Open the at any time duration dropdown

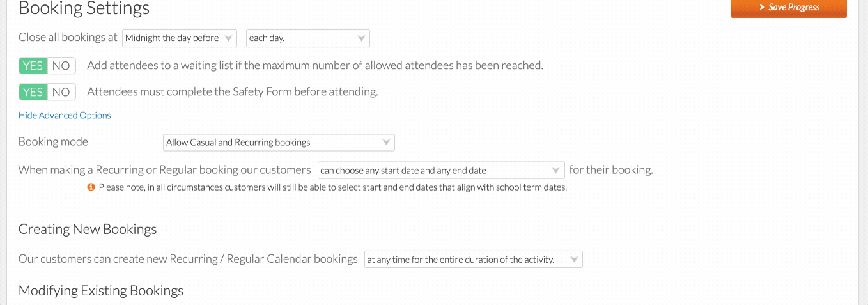[x=474, y=260]
